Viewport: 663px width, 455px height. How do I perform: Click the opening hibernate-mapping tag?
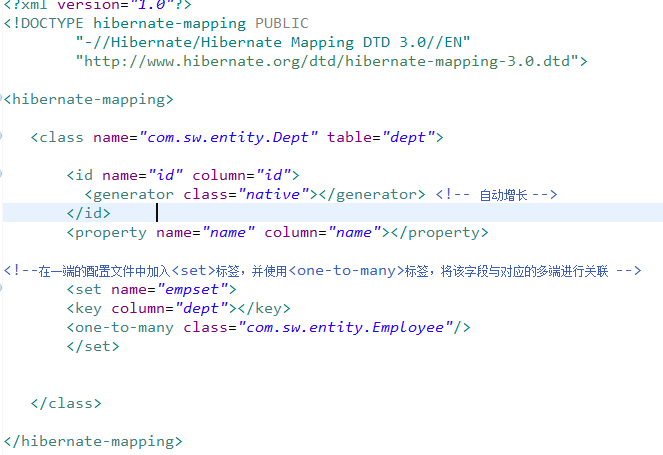coord(88,99)
